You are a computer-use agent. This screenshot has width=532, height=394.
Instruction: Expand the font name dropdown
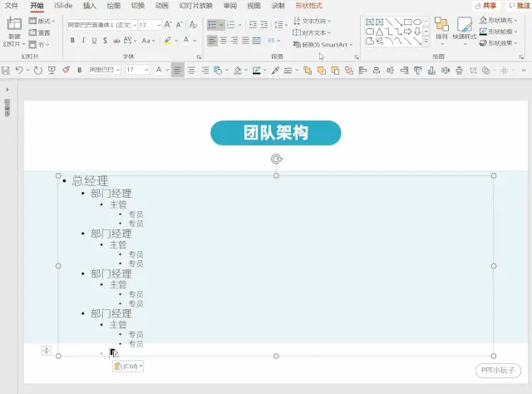(135, 25)
